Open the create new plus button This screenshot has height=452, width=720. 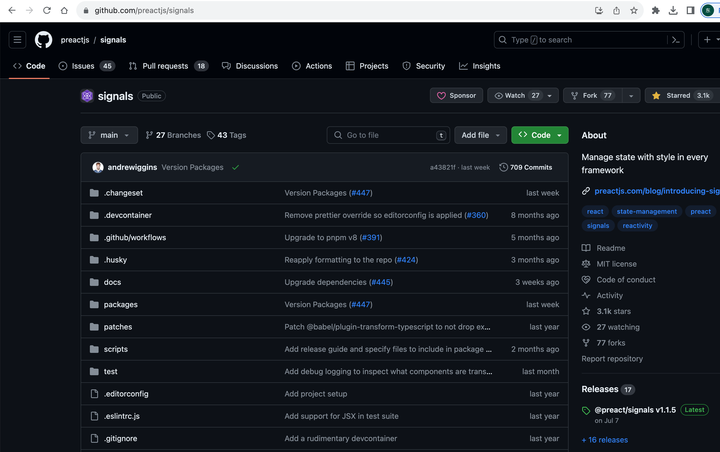709,40
